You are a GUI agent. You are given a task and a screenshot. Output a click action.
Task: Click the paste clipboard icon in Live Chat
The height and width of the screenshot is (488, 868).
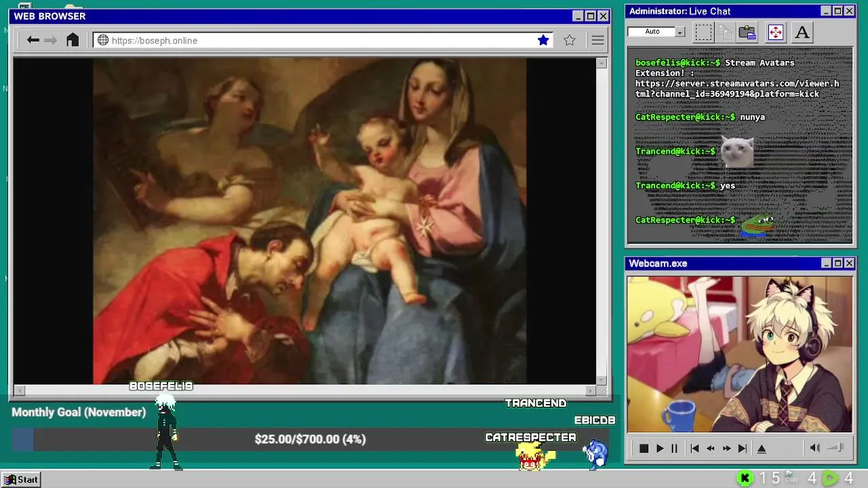pos(747,32)
